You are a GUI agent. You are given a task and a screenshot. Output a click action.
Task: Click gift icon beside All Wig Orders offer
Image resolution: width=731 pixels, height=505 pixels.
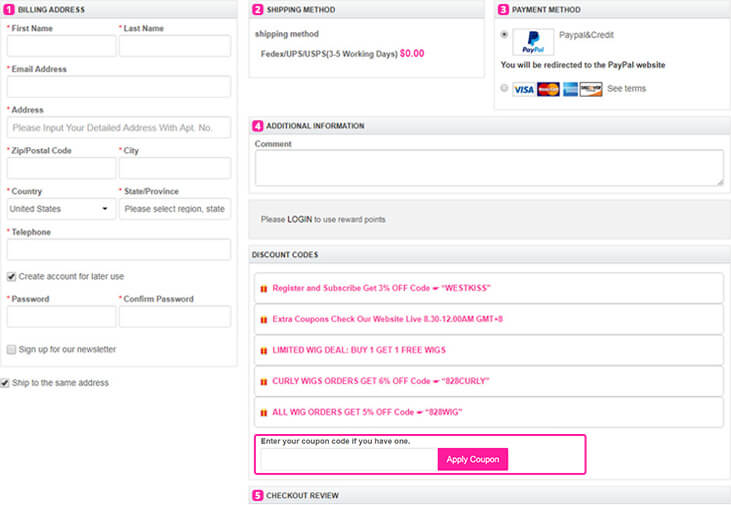point(264,413)
